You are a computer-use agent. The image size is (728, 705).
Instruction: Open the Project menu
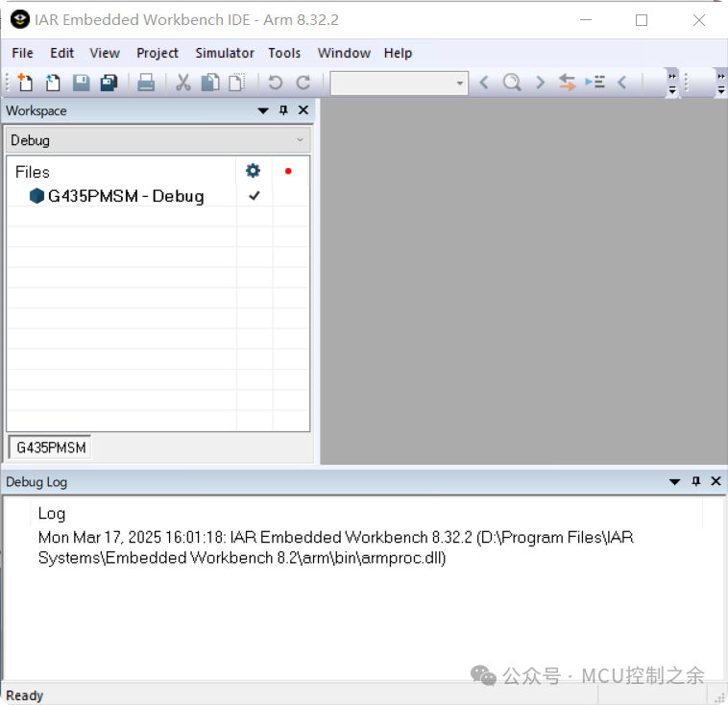click(158, 53)
